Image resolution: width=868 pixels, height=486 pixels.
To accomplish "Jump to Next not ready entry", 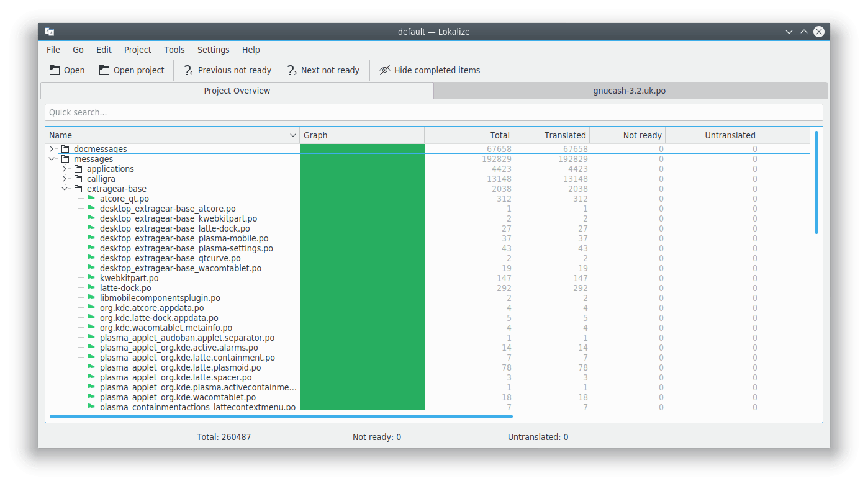I will [323, 70].
